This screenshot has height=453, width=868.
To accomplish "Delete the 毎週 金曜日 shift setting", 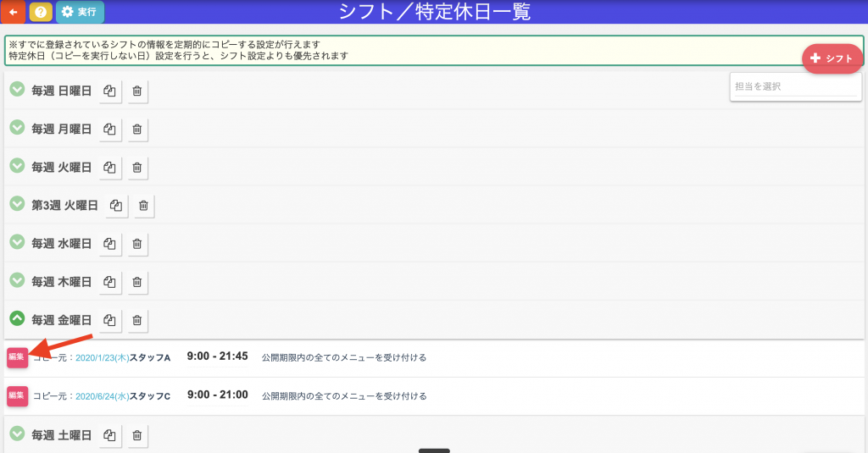I will [x=137, y=320].
